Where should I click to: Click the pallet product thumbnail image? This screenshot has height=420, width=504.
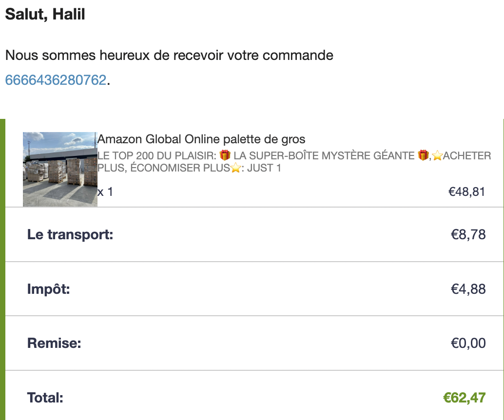click(60, 169)
